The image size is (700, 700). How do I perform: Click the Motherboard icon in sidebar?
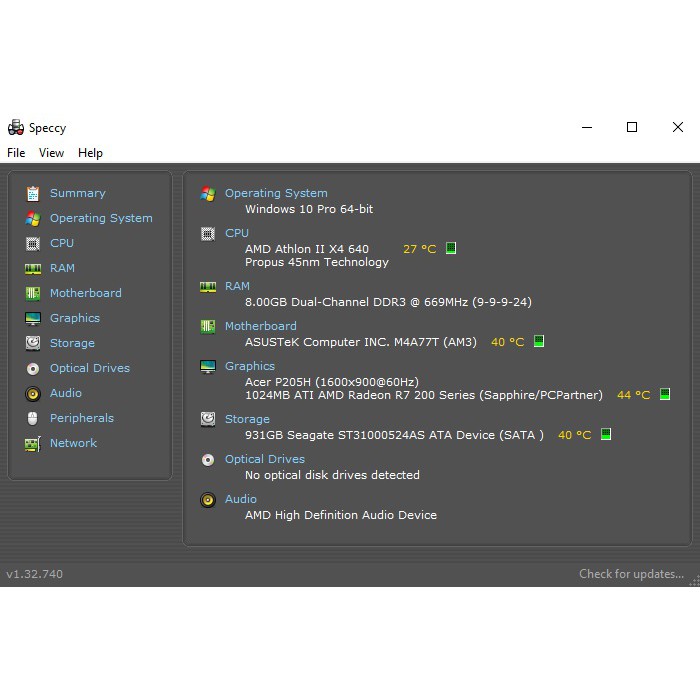click(x=33, y=293)
